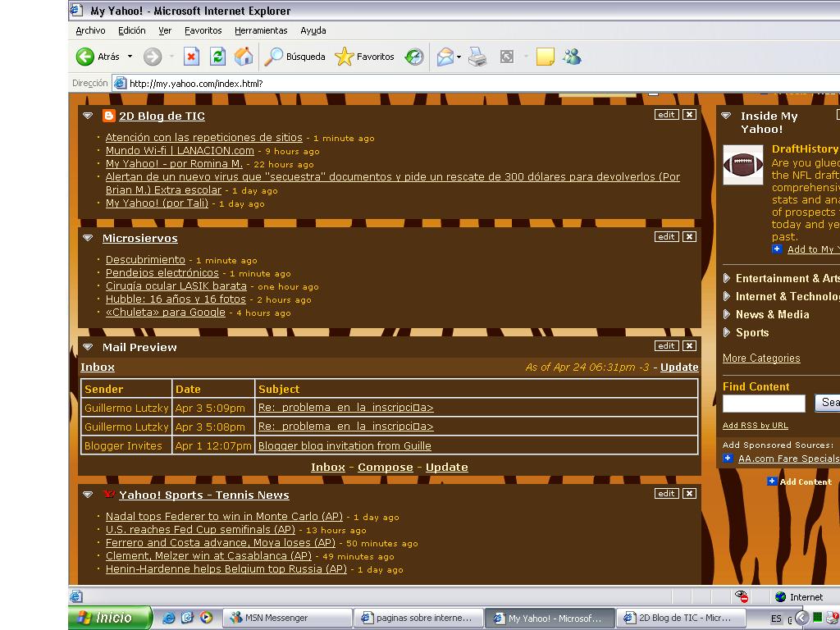Click the Add RSS by URL link
This screenshot has height=630, width=840.
pos(756,426)
